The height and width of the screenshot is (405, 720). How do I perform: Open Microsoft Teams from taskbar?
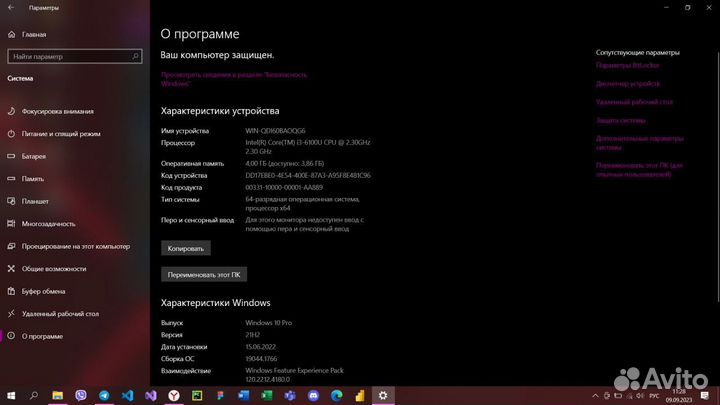(290, 395)
